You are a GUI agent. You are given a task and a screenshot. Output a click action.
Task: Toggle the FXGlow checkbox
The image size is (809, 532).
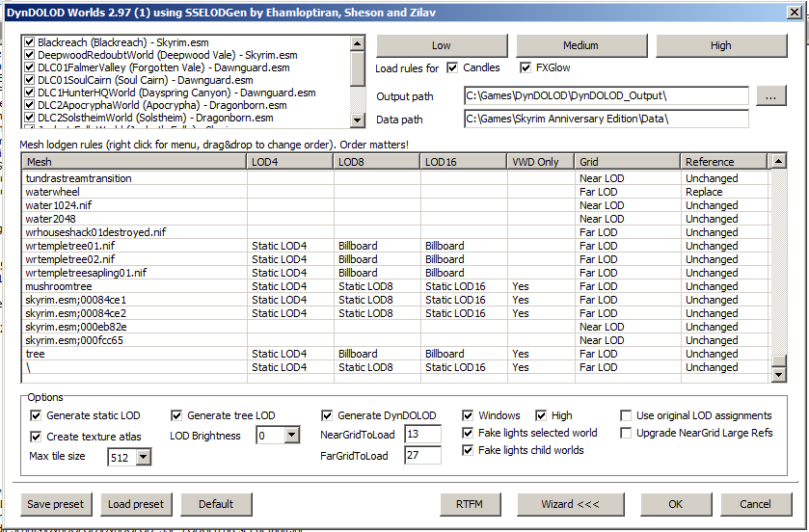[x=526, y=67]
